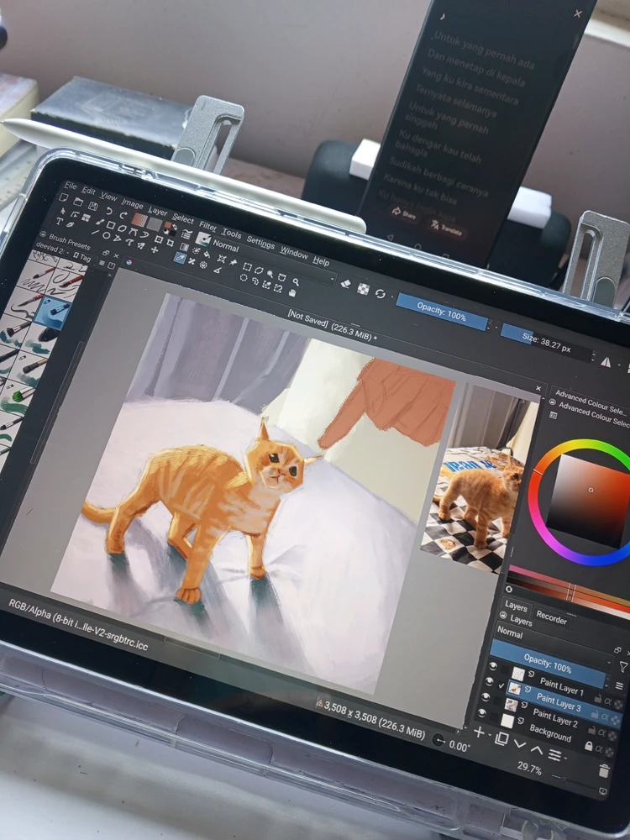630x840 pixels.
Task: Hide Paint Layer 1 with its eye icon
Action: click(x=493, y=666)
